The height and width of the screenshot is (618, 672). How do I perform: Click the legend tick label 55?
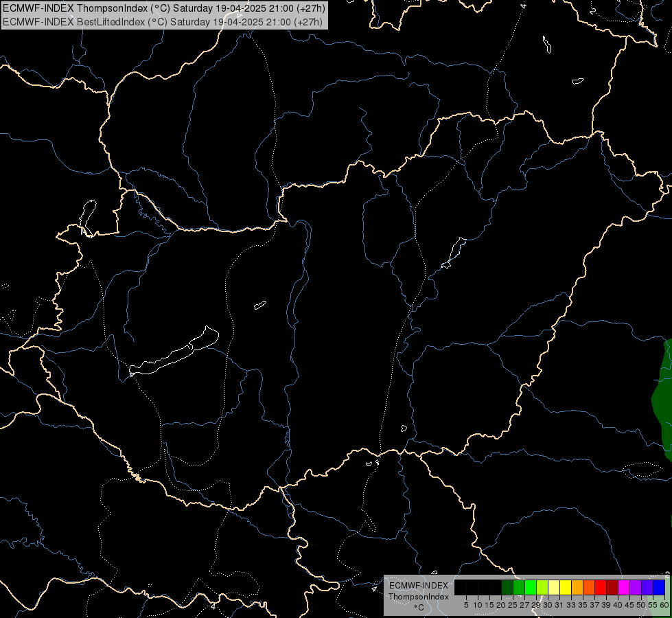653,605
